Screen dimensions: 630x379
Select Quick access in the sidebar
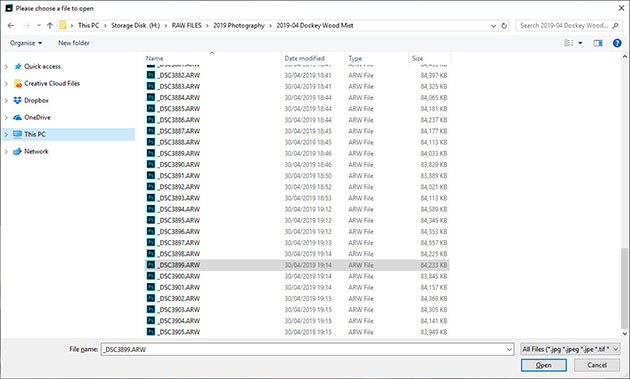[x=42, y=66]
